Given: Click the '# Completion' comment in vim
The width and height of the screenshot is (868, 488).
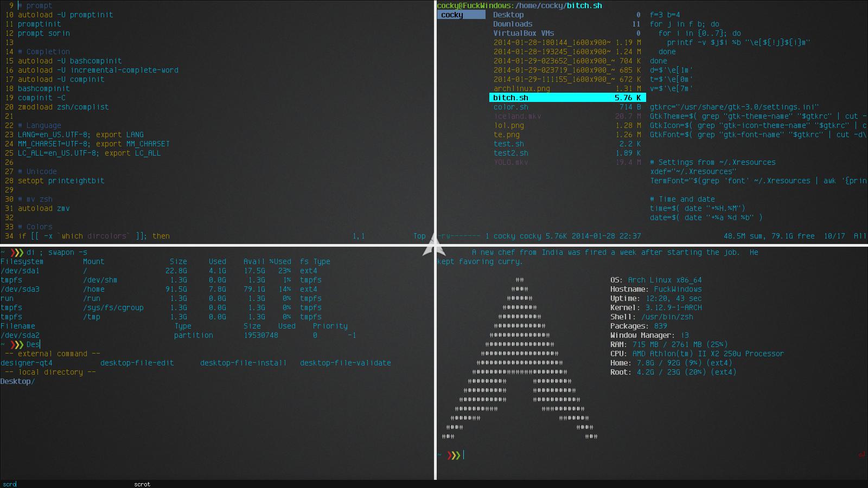Looking at the screenshot, I should point(44,52).
